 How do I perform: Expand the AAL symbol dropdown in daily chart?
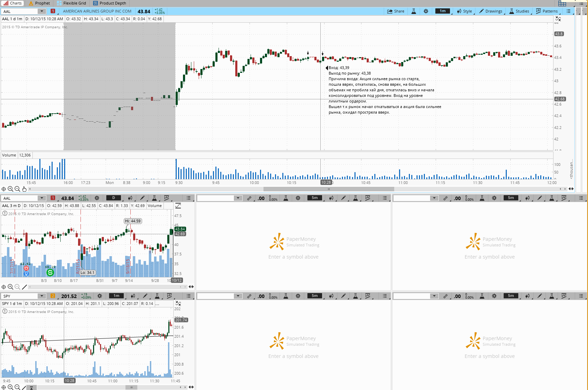point(41,198)
